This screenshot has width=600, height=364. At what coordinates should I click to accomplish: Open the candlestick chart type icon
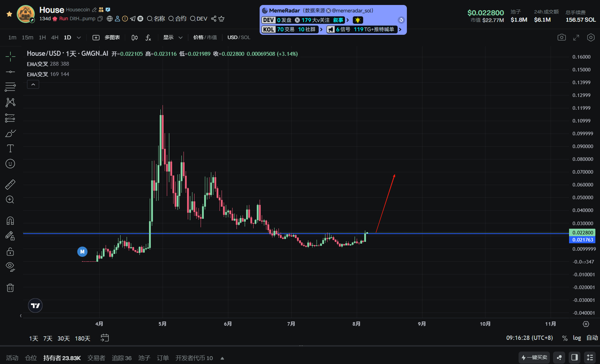coord(134,37)
